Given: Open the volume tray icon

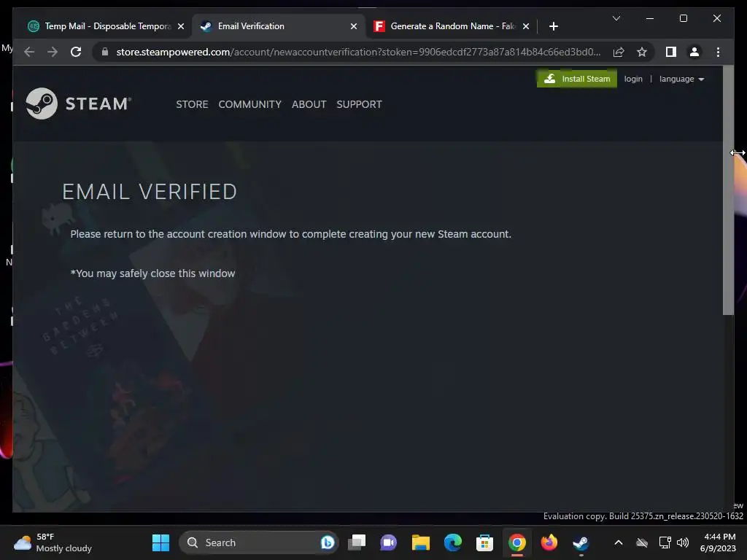Looking at the screenshot, I should click(683, 542).
